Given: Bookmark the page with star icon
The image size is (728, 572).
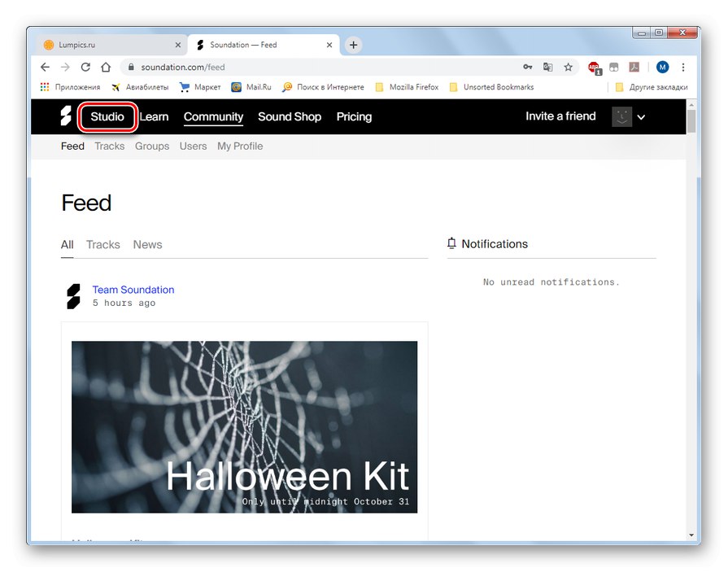Looking at the screenshot, I should point(569,68).
